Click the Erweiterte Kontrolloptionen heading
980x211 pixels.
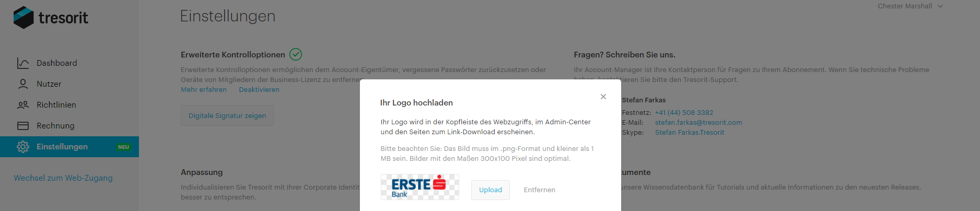pos(233,55)
